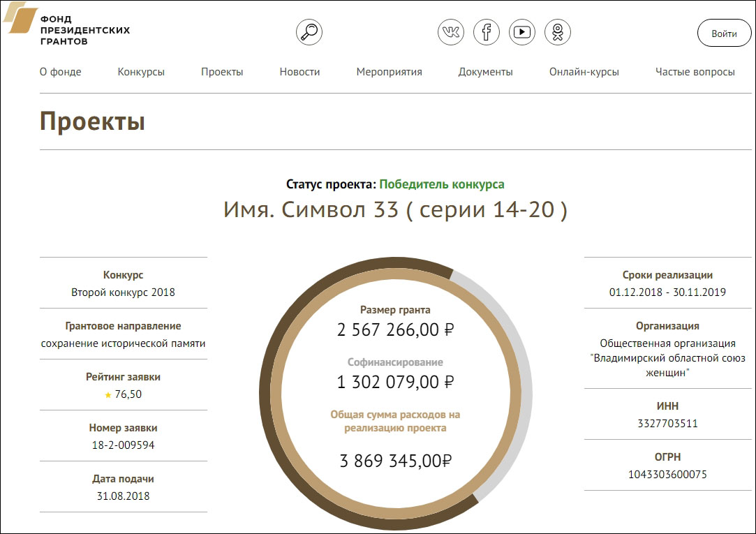Select the Конкурсы menu item
Screen dimensions: 756x534
click(142, 72)
